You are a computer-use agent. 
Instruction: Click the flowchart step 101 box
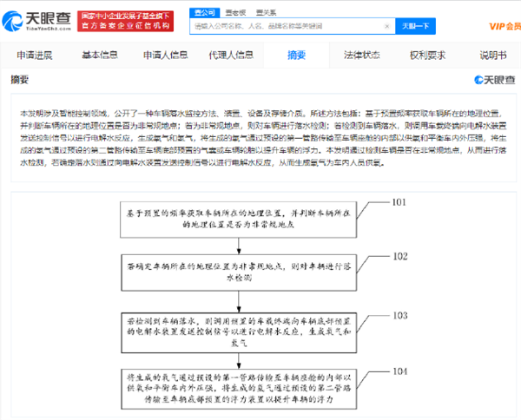pos(238,220)
